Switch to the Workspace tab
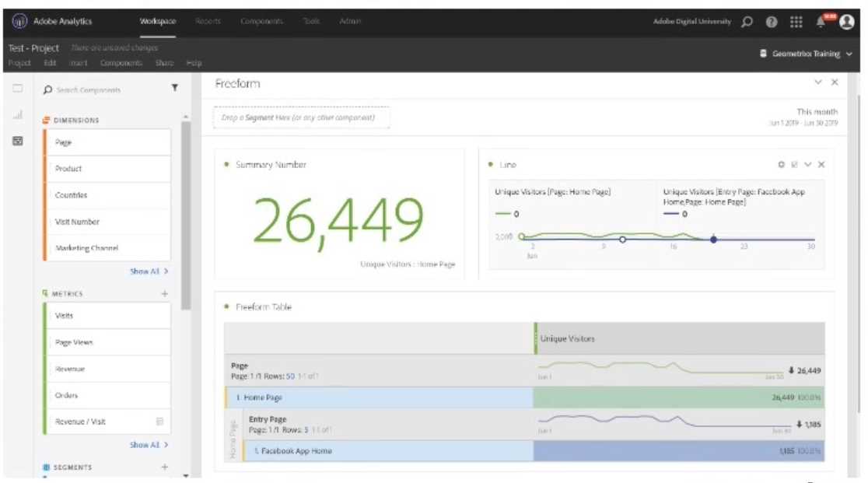 (158, 22)
